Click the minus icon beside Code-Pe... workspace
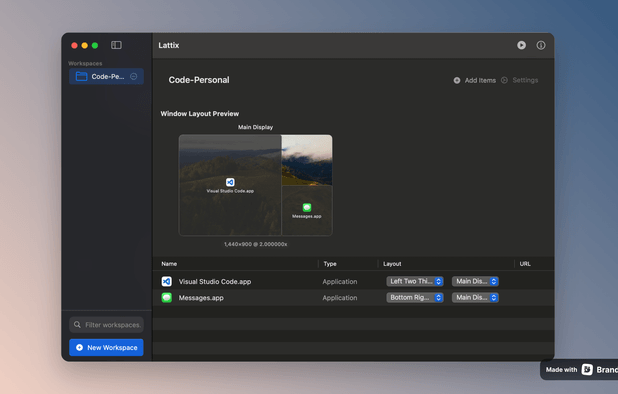The height and width of the screenshot is (394, 618). (134, 76)
